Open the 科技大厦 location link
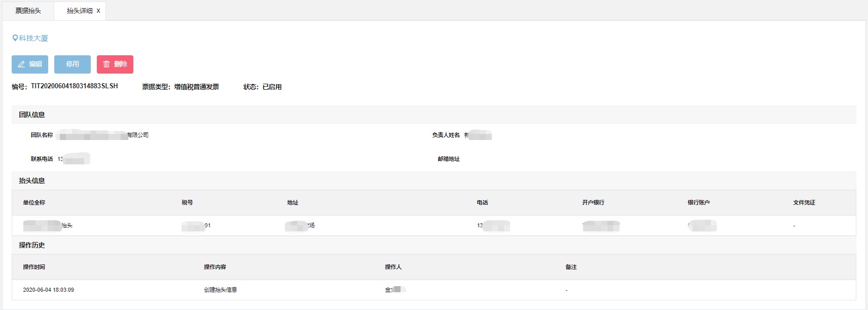 tap(33, 38)
